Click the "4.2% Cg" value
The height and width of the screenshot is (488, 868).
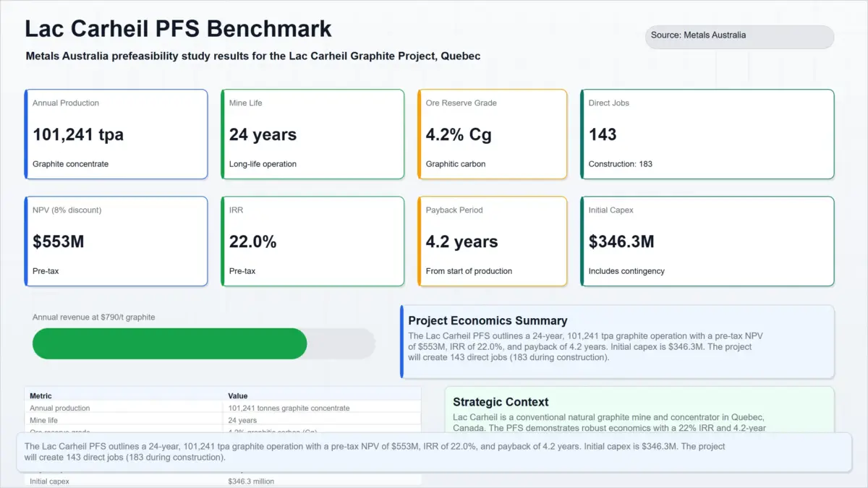tap(459, 134)
